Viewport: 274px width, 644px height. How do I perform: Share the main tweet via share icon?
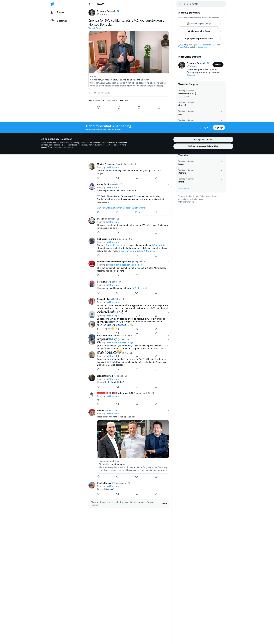pyautogui.click(x=159, y=107)
